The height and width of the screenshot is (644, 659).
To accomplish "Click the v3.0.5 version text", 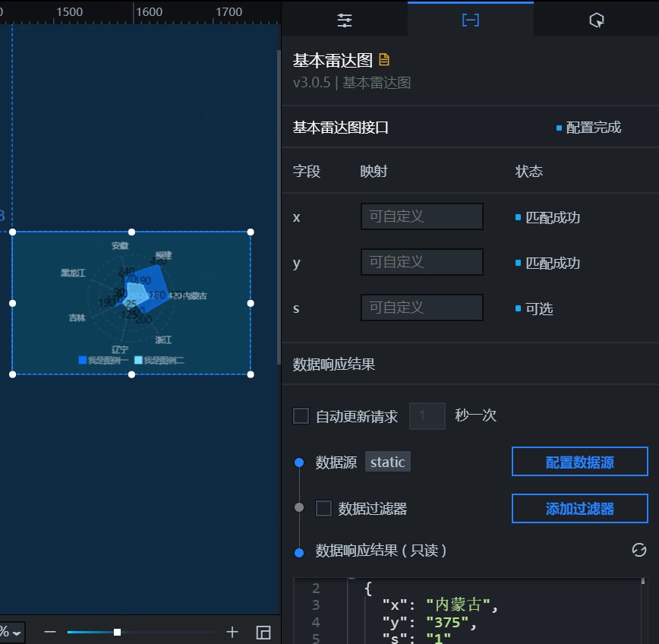I will point(311,82).
